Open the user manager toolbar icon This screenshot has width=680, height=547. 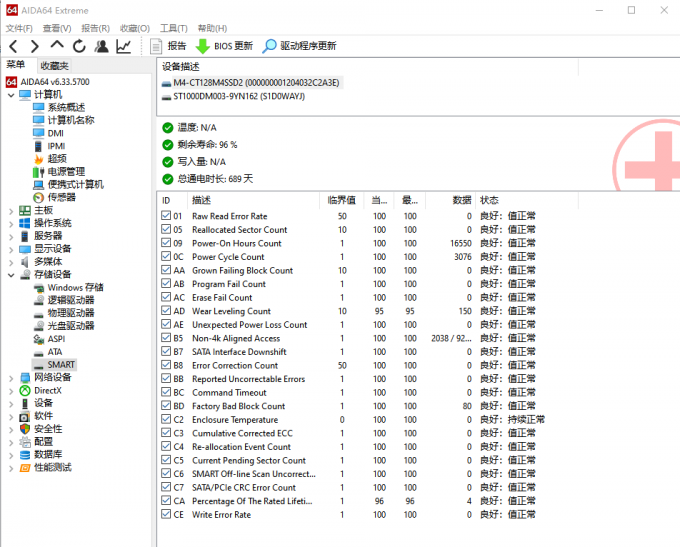tap(101, 46)
